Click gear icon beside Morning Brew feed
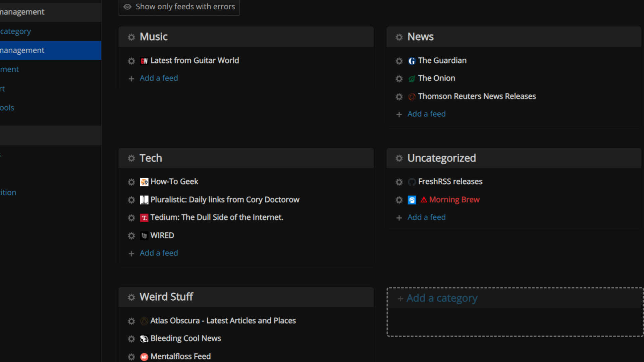Image resolution: width=644 pixels, height=362 pixels. pos(399,200)
